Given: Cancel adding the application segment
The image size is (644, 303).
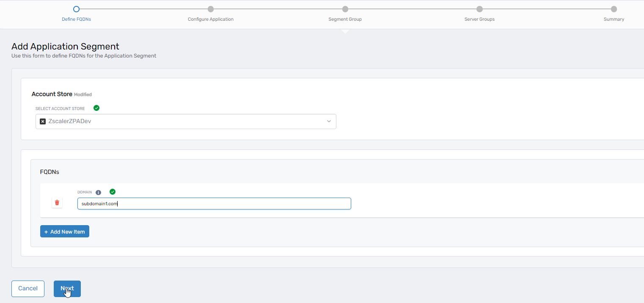Looking at the screenshot, I should (28, 289).
